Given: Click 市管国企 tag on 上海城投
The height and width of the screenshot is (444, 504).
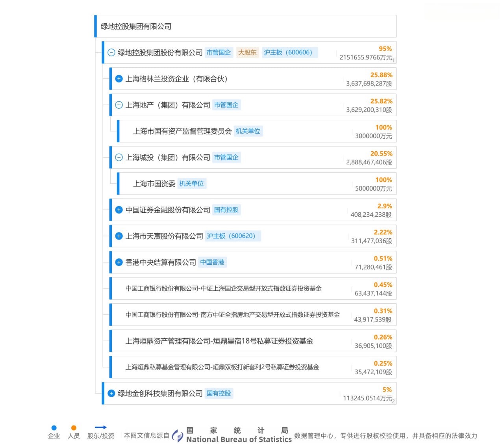Looking at the screenshot, I should click(226, 157).
